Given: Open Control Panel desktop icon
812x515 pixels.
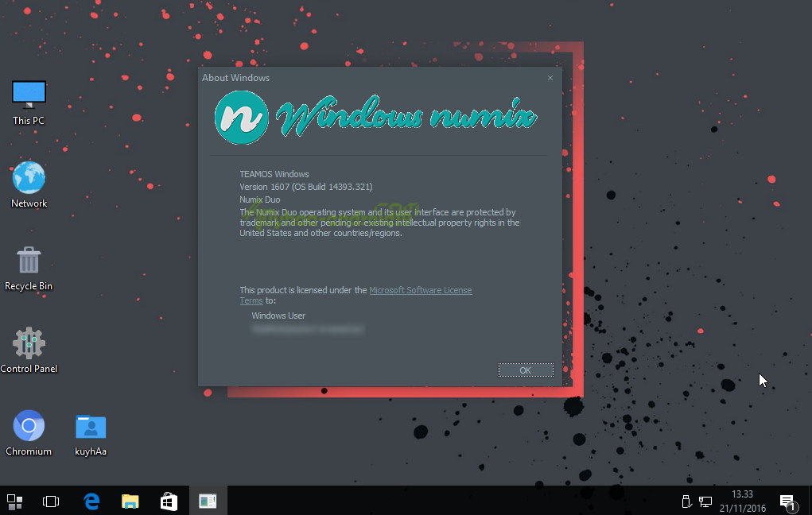Looking at the screenshot, I should (x=29, y=350).
